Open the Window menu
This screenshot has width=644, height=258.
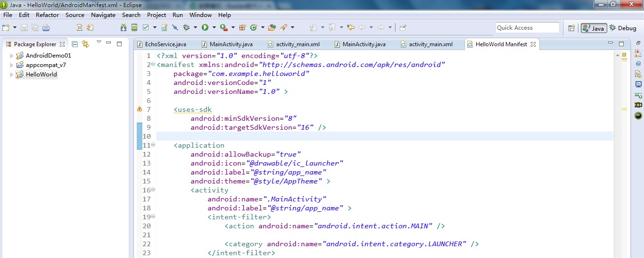200,15
